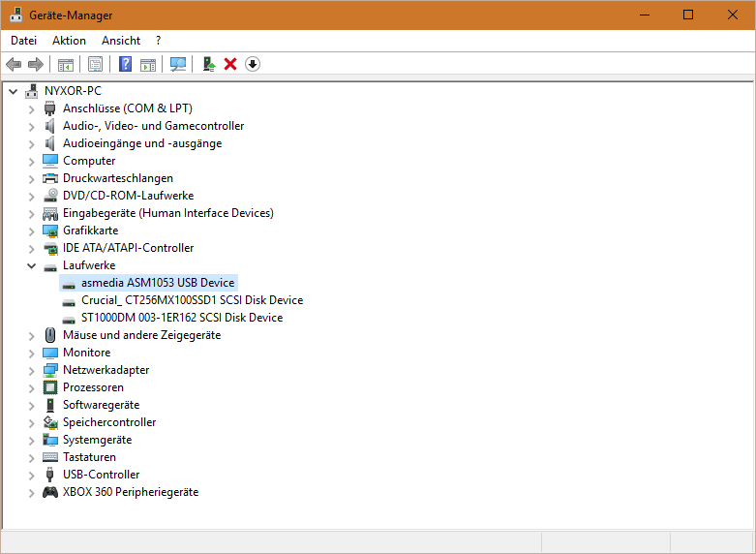Open the Ansicht menu
The width and height of the screenshot is (756, 554).
pyautogui.click(x=121, y=41)
